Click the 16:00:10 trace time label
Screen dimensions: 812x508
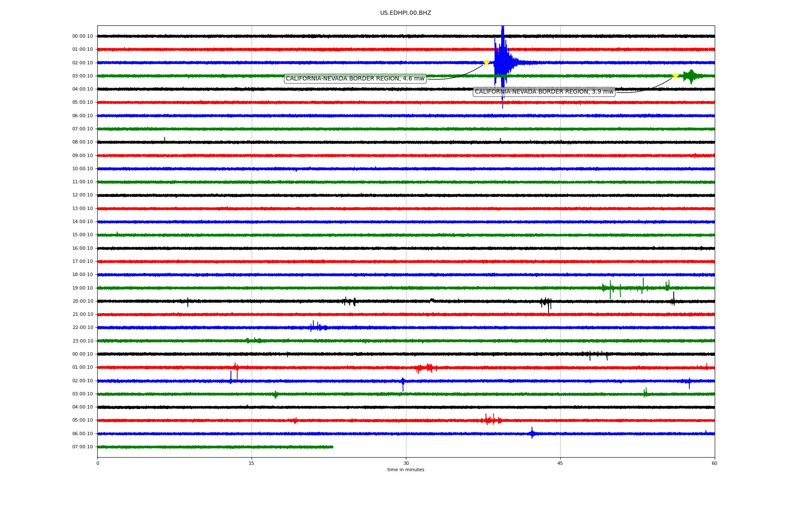[82, 248]
